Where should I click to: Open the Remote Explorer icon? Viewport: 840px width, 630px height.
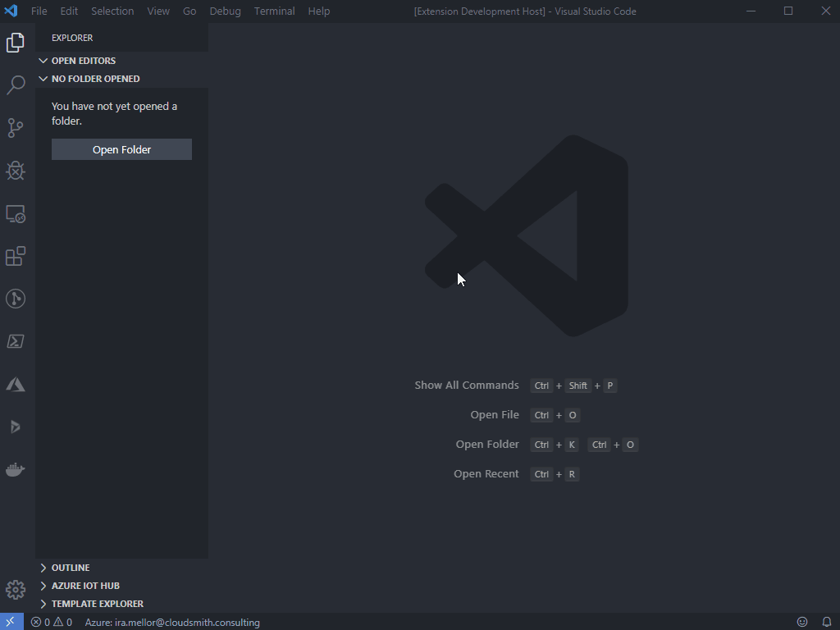click(16, 214)
